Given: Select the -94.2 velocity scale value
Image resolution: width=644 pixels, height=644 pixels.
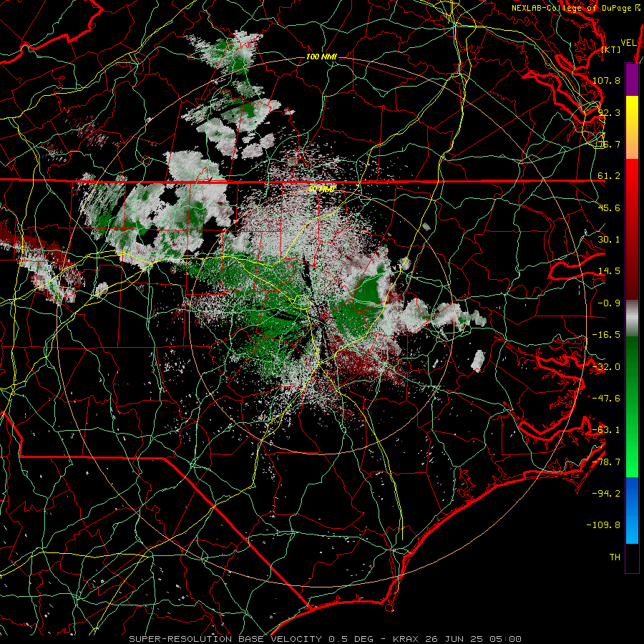Looking at the screenshot, I should (x=607, y=493).
